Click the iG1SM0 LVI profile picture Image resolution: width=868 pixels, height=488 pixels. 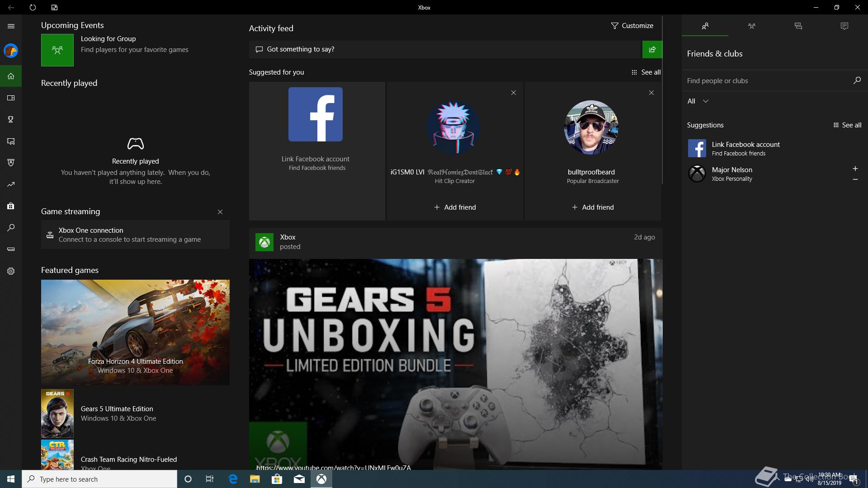coord(453,127)
